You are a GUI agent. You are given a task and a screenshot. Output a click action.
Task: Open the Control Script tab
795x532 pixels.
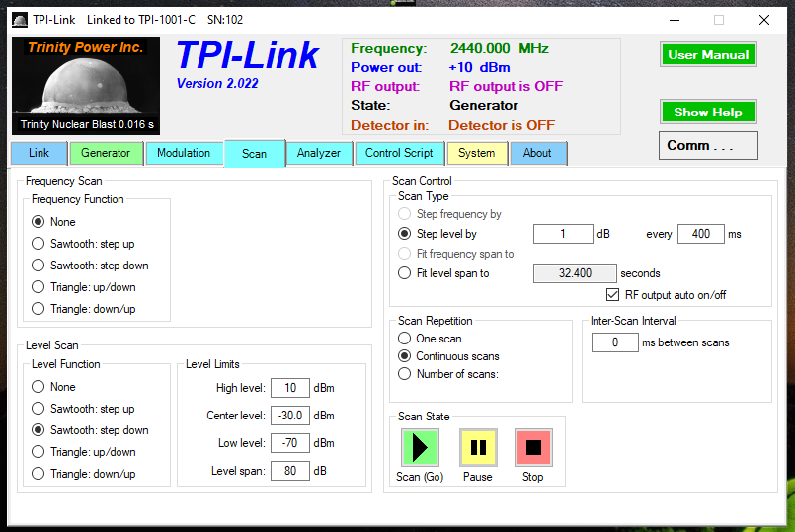coord(399,153)
